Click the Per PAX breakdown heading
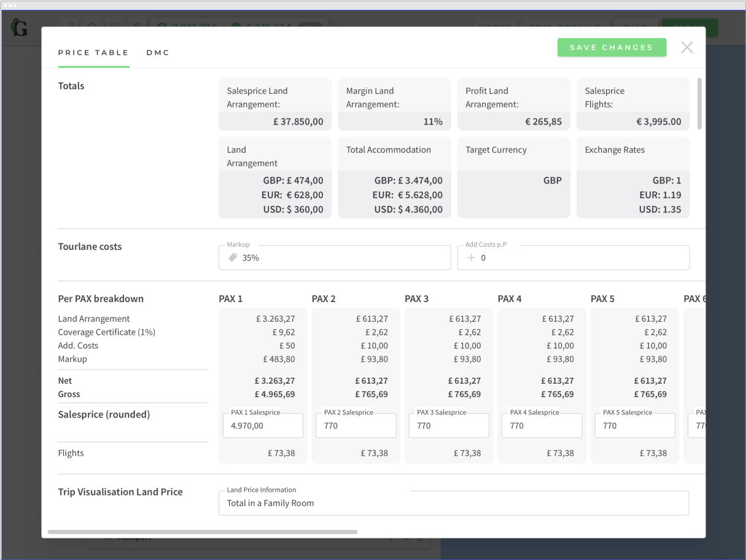Screen dimensions: 746x560 101,299
